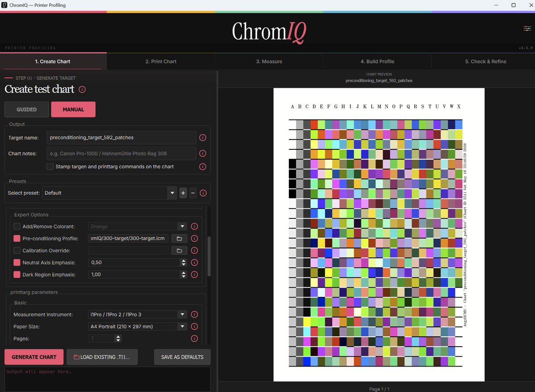Go to 2. Print Chart tab
The image size is (535, 392).
point(161,62)
